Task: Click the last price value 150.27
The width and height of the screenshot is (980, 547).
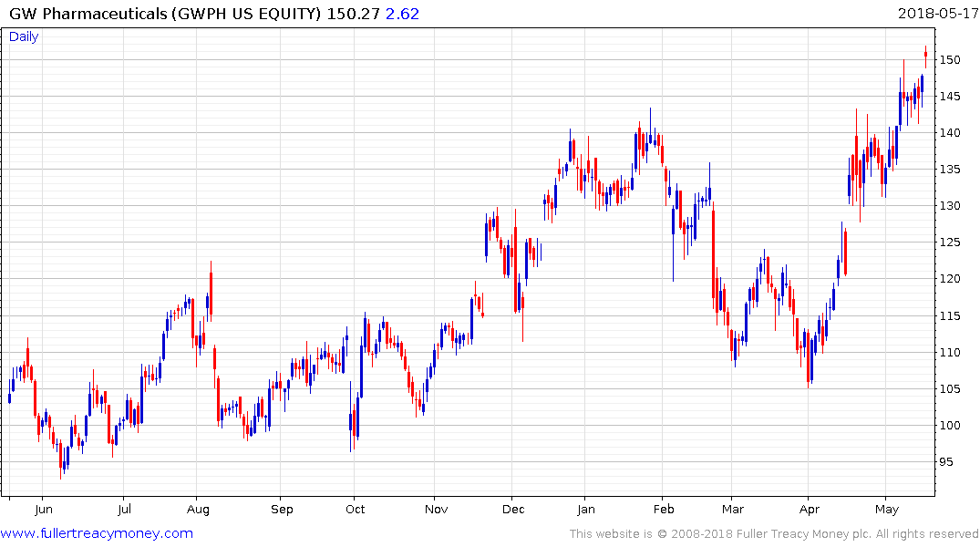Action: 353,13
